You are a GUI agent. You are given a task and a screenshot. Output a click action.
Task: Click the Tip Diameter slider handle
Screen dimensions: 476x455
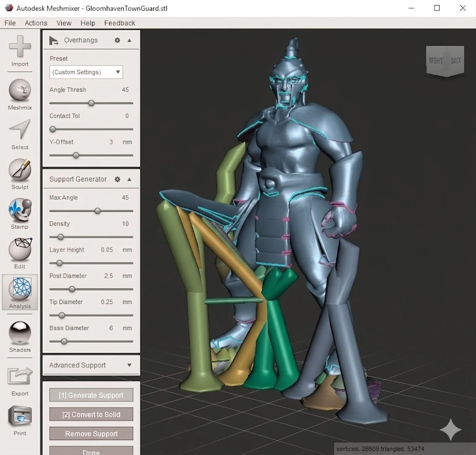point(62,315)
